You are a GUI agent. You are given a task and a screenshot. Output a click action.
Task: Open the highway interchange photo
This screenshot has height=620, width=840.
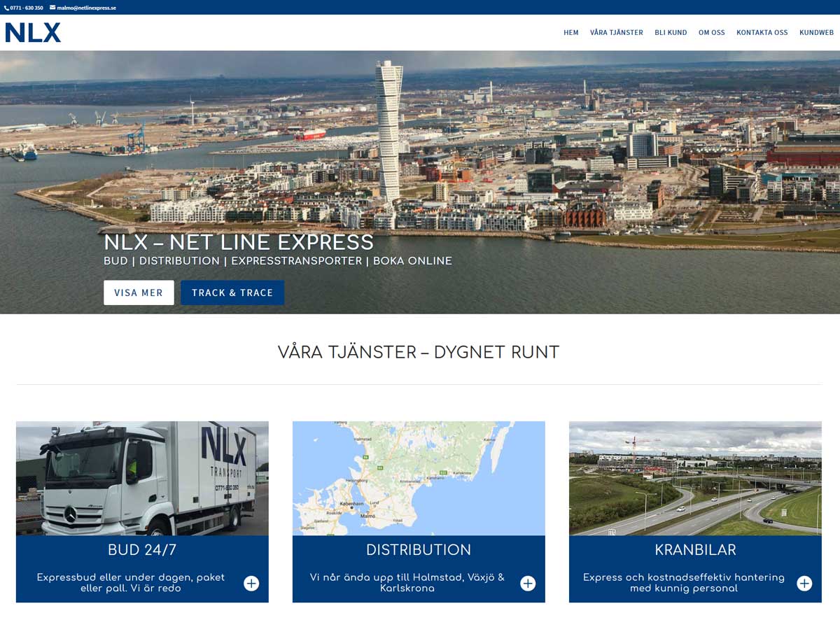click(x=695, y=479)
